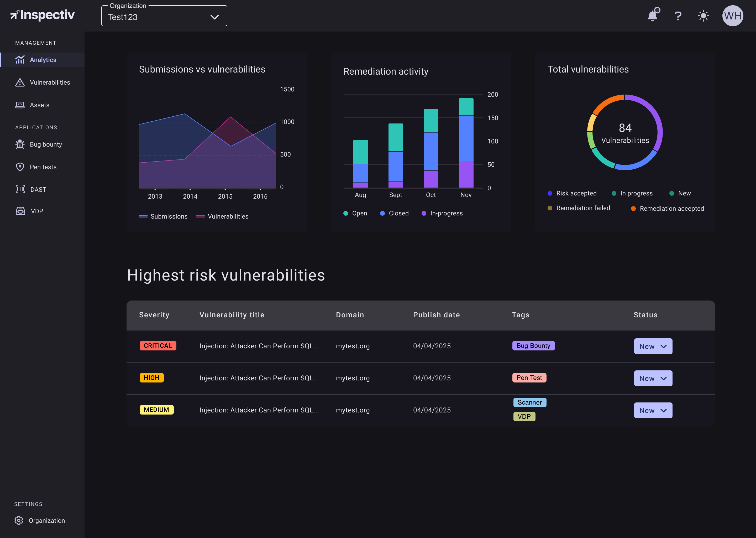Toggle the In-progress legend item
Viewport: 756px width, 538px height.
coord(442,213)
